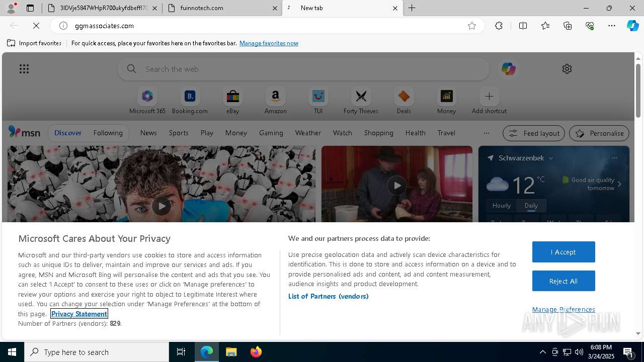Open the Money shortcut tile

[x=446, y=101]
